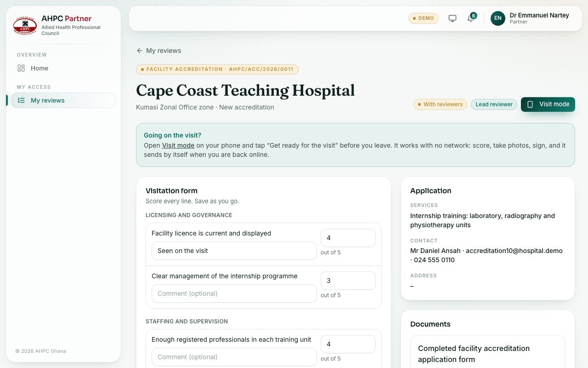588x368 pixels.
Task: Click the Visit mode button
Action: click(x=548, y=104)
